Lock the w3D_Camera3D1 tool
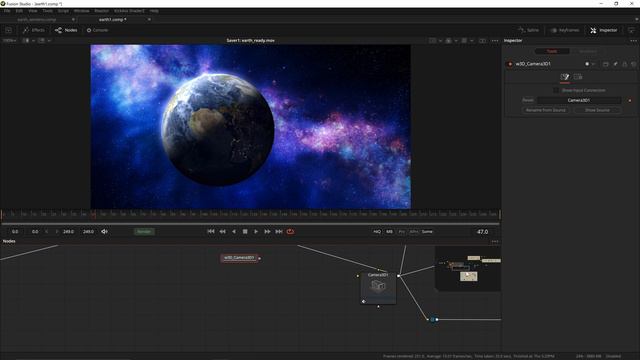Screen dimensions: 640x360 tap(624, 64)
